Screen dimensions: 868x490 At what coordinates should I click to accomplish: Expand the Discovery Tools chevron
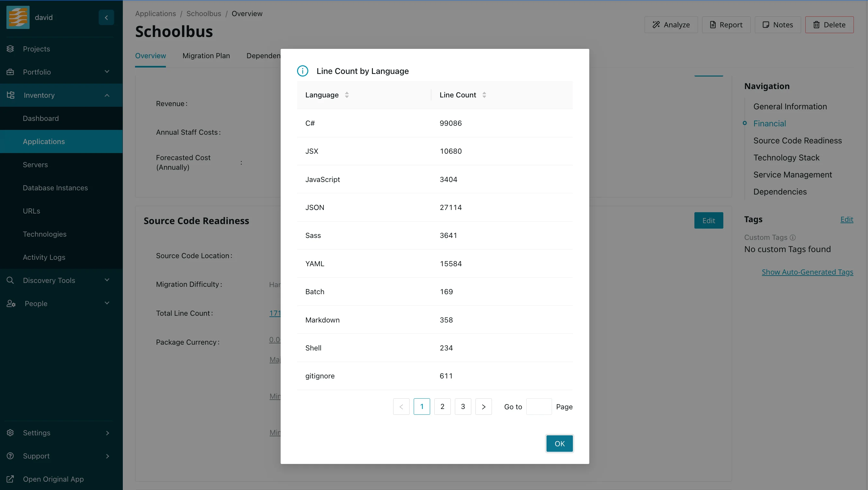(107, 280)
